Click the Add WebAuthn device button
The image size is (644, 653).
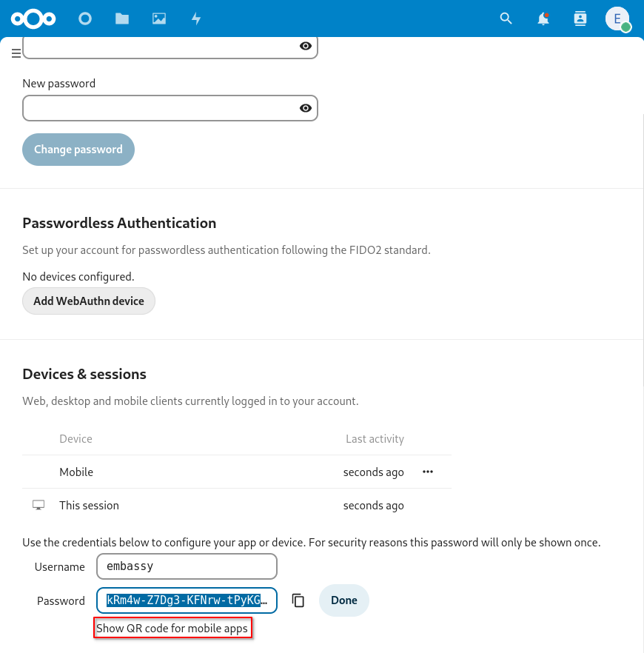89,301
